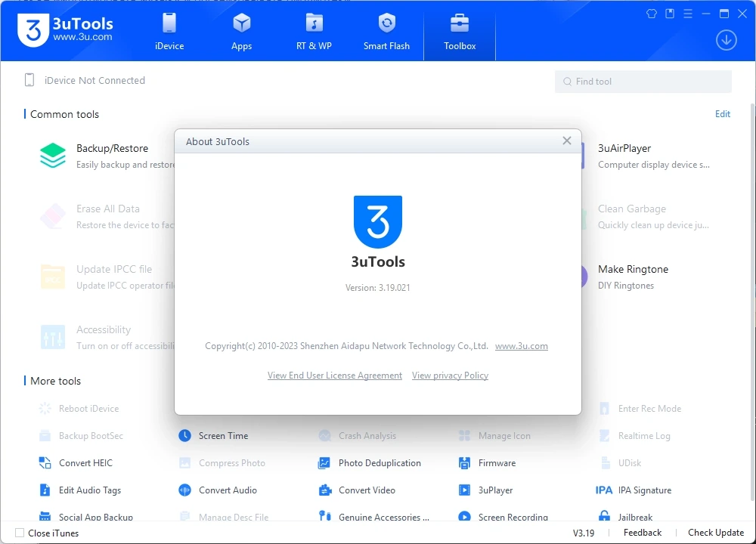756x544 pixels.
Task: Open the Backup/Restore tool icon
Action: [53, 156]
